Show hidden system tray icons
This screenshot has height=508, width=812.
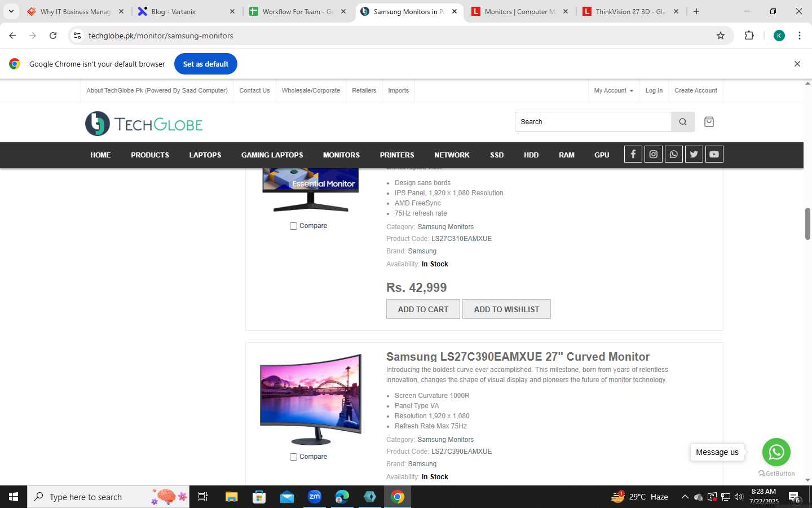[685, 497]
